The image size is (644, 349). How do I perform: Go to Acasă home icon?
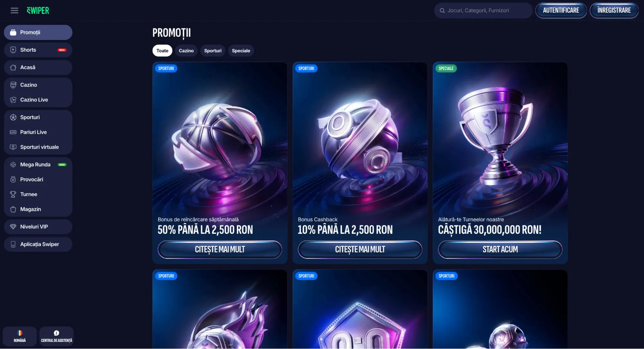point(13,67)
